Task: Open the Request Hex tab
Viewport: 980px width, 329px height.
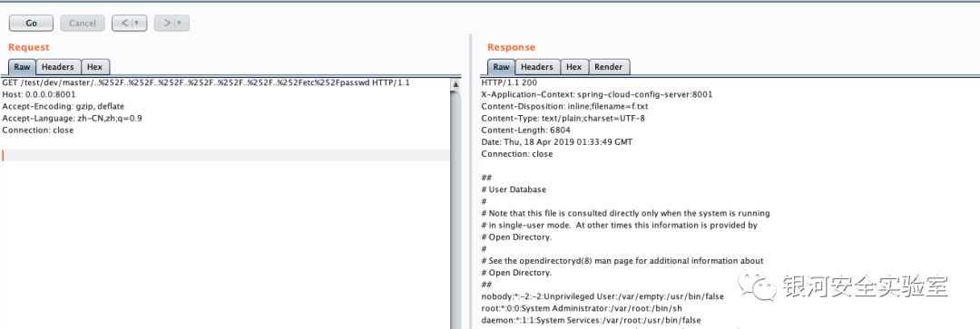Action: pyautogui.click(x=95, y=67)
